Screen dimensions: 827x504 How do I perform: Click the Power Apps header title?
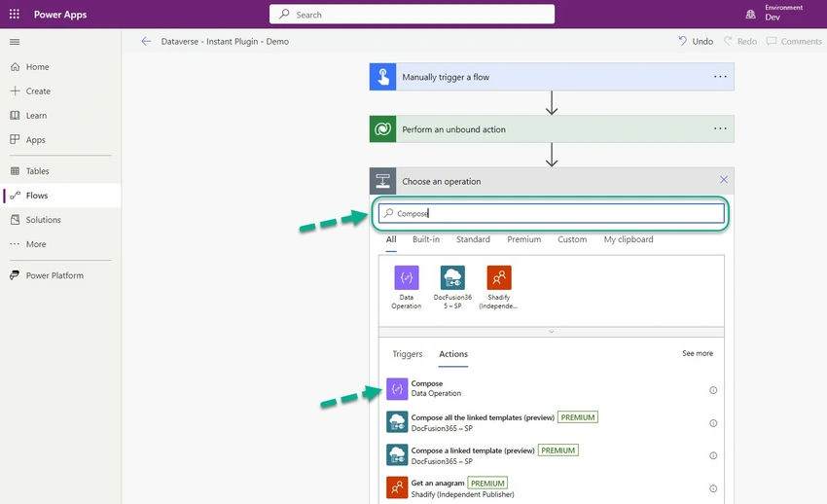(x=60, y=15)
